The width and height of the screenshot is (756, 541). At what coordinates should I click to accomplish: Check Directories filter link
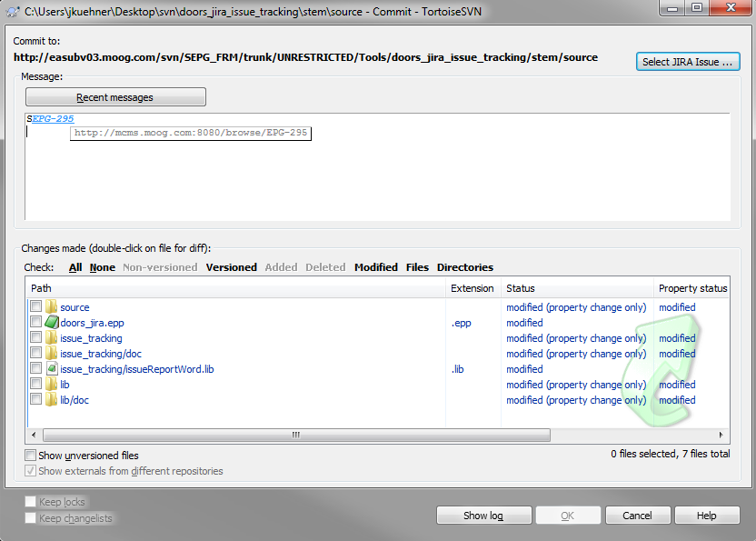[x=465, y=267]
